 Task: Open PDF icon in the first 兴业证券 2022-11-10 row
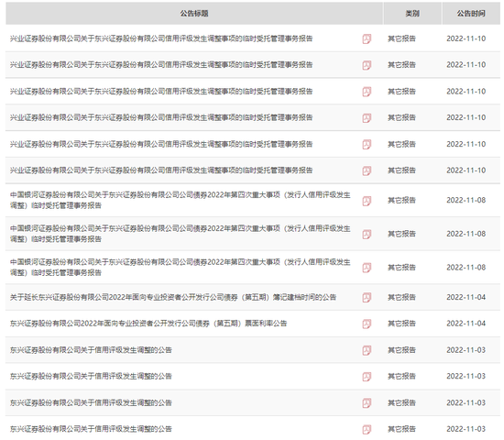pos(367,38)
